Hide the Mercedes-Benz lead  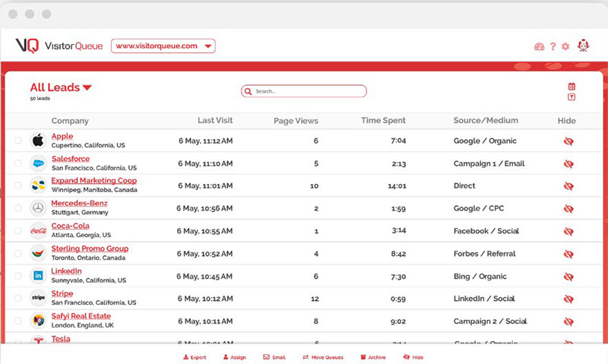[x=568, y=209]
